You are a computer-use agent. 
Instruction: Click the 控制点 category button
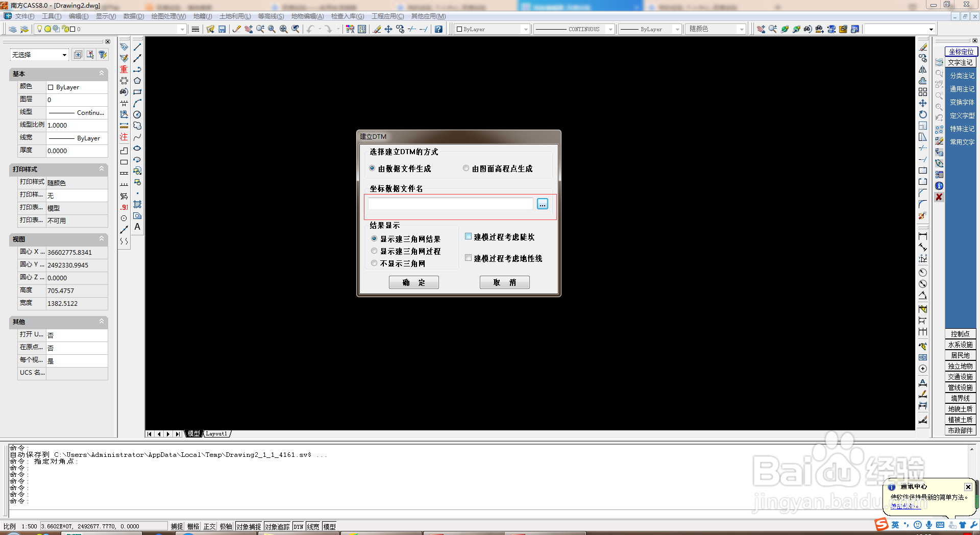(x=961, y=334)
